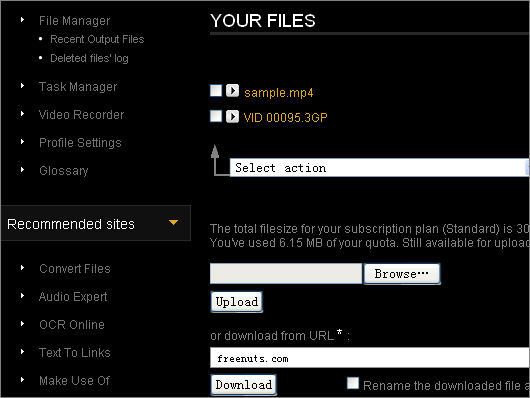The width and height of the screenshot is (530, 398).
Task: Open Video Recorder page
Action: 81,115
